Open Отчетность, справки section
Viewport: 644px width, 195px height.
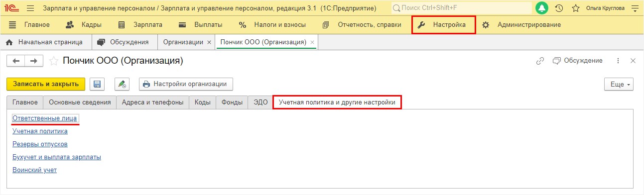[x=362, y=25]
